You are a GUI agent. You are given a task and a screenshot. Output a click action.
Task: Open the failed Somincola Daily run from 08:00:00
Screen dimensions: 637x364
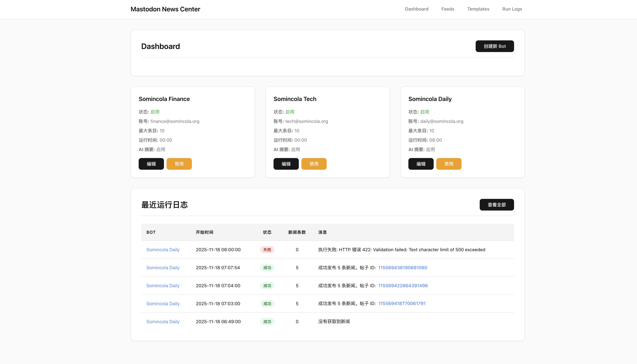pos(163,249)
